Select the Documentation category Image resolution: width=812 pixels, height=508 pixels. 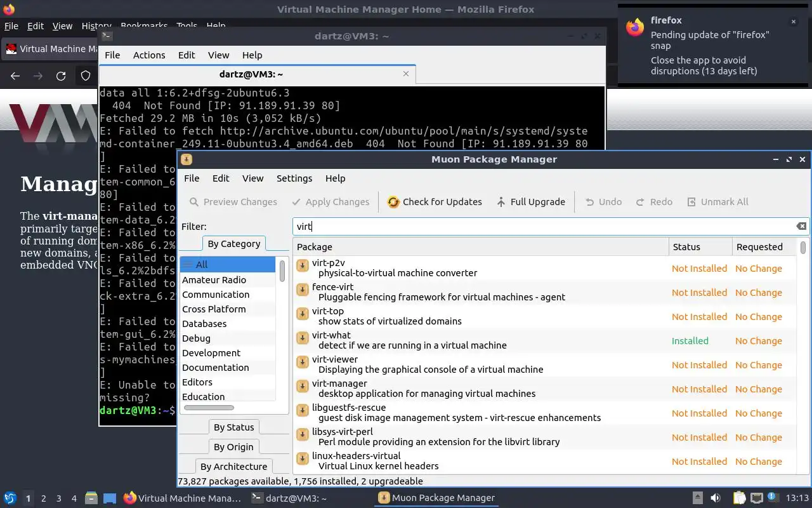click(x=228, y=368)
